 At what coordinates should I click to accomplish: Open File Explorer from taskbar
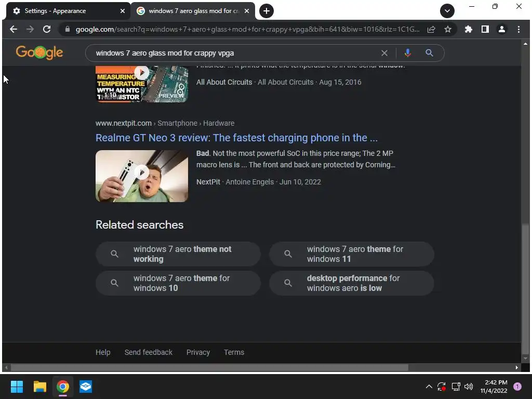tap(39, 387)
